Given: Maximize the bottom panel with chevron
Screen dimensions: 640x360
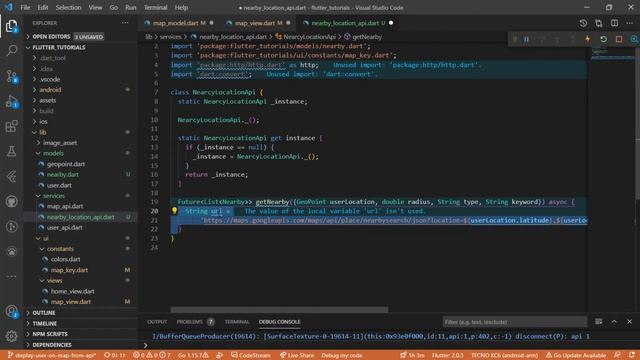Looking at the screenshot, I should coord(614,322).
